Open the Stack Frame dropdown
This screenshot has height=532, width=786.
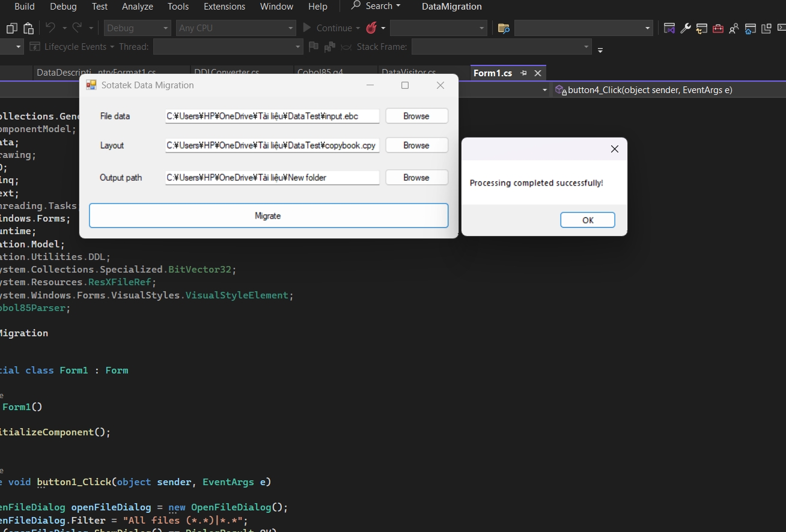click(501, 47)
